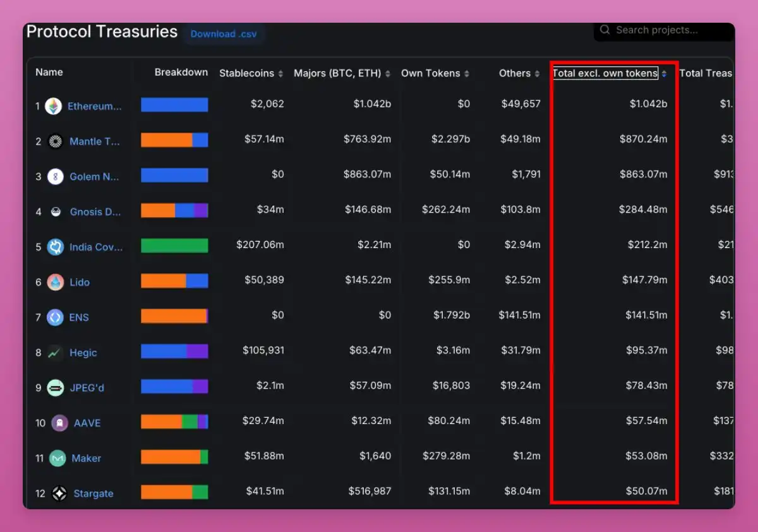The height and width of the screenshot is (532, 758).
Task: Sort the Stablecoins column
Action: (x=280, y=73)
